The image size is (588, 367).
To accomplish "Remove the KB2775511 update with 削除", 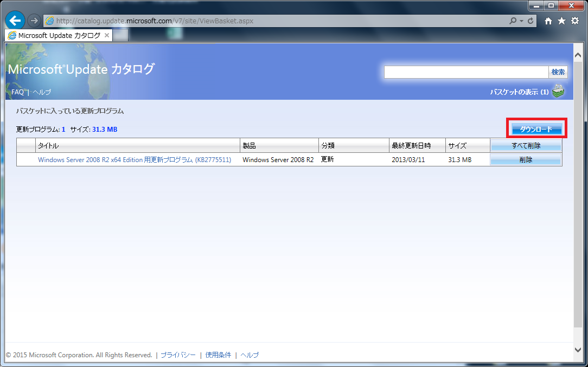I will 526,159.
